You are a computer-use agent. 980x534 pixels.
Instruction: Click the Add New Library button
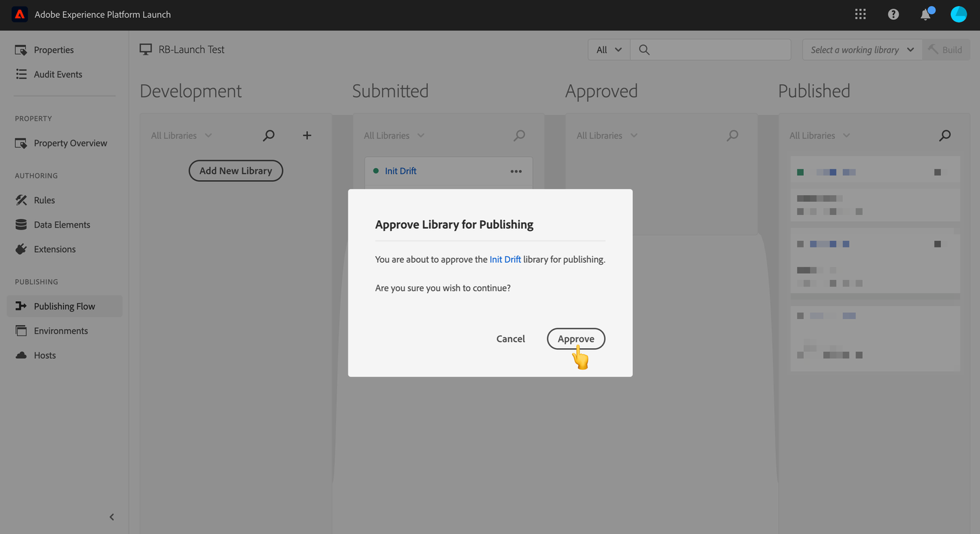tap(236, 171)
